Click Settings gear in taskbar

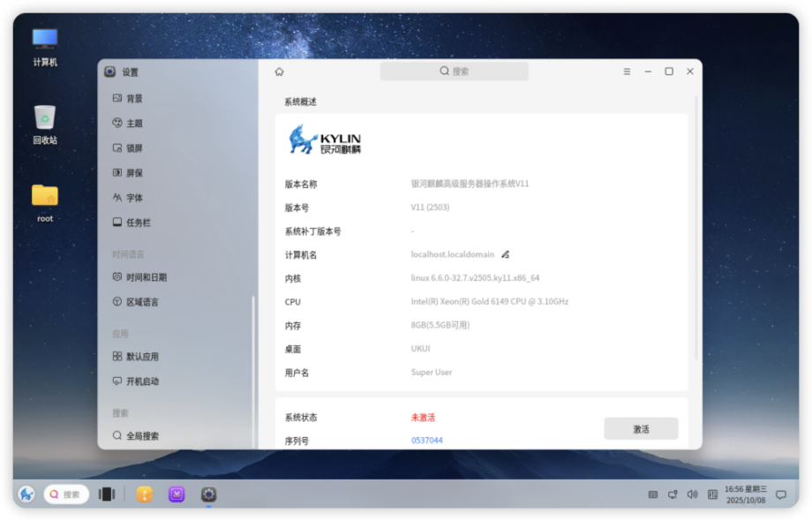pyautogui.click(x=208, y=495)
